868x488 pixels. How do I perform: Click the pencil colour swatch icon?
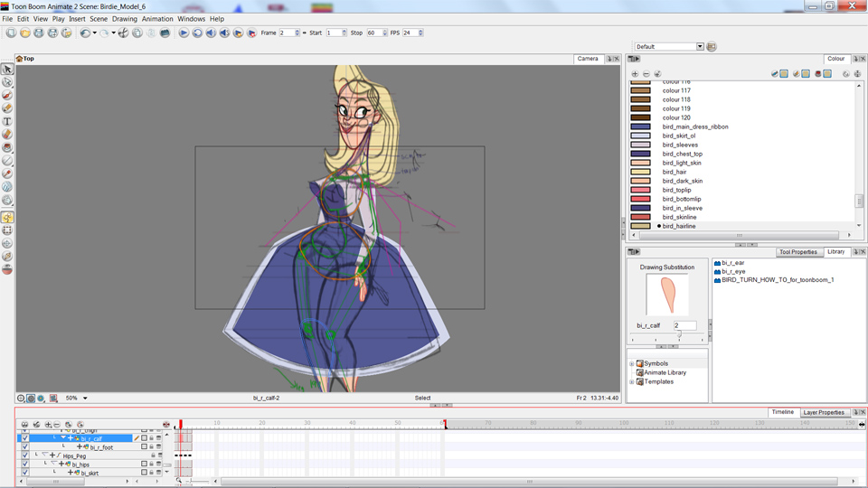pyautogui.click(x=806, y=73)
